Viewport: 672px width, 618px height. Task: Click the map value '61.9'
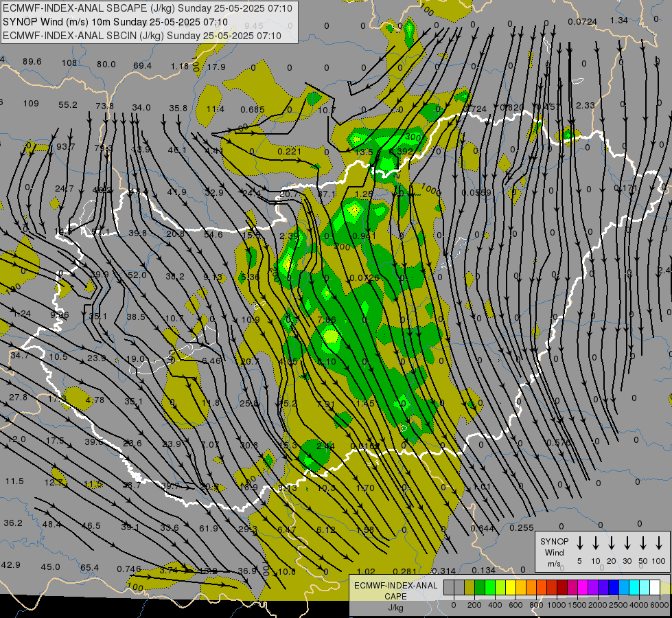209,528
